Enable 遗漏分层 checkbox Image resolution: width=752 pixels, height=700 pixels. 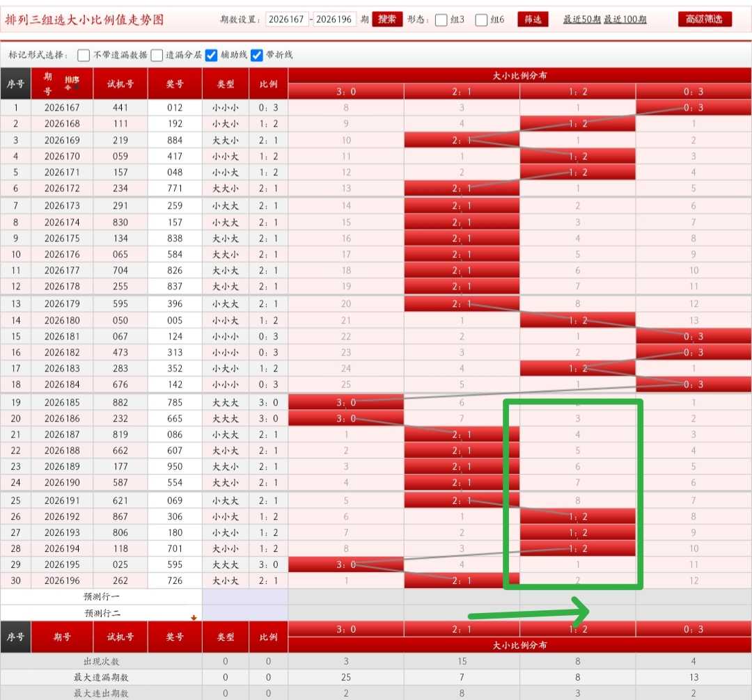(157, 55)
